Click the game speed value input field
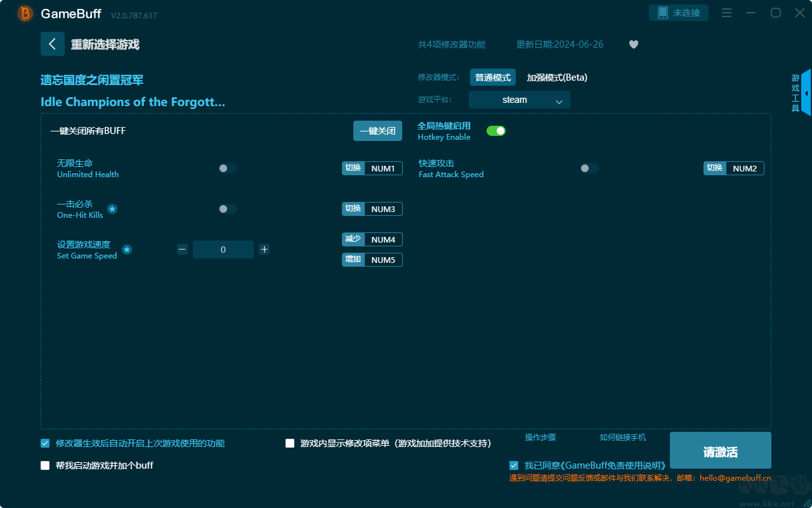This screenshot has height=508, width=812. click(223, 250)
